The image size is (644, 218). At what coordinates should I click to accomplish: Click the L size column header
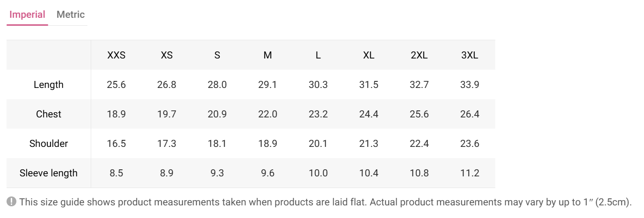pyautogui.click(x=318, y=55)
